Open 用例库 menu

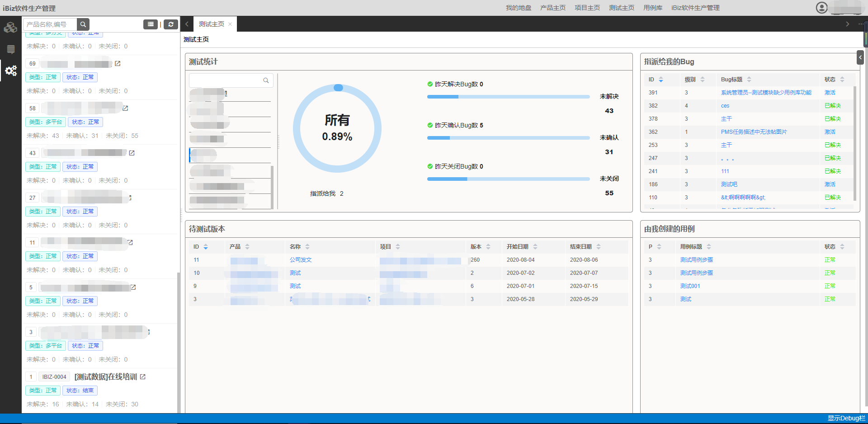pos(653,8)
